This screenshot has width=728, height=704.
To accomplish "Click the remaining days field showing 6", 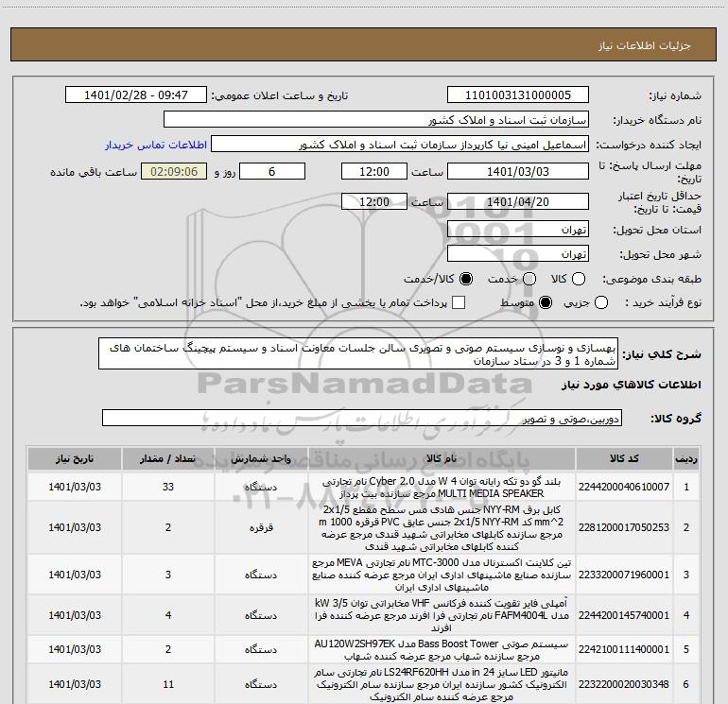I will pyautogui.click(x=272, y=171).
